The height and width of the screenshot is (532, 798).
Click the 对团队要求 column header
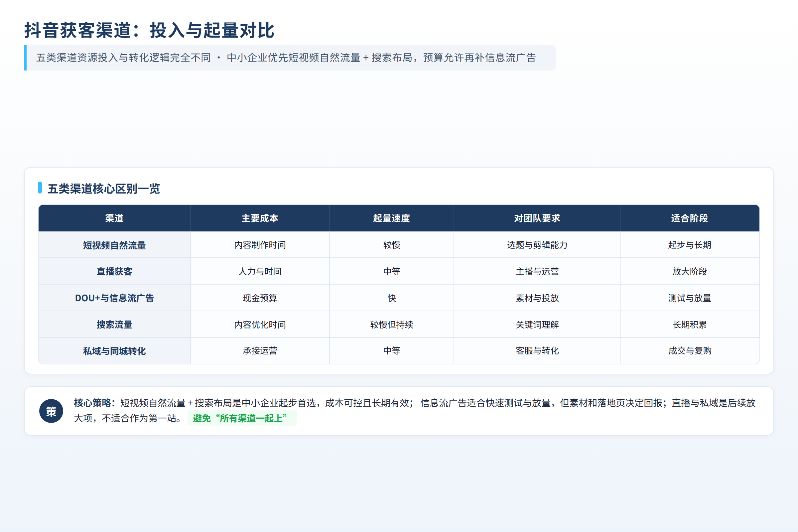[537, 218]
